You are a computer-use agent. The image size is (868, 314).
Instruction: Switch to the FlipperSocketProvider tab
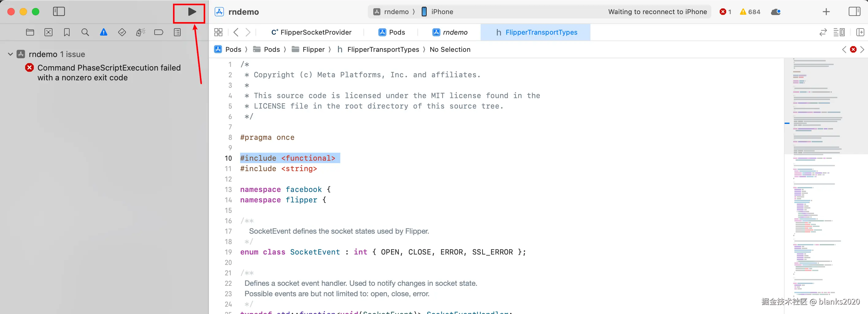pos(311,32)
